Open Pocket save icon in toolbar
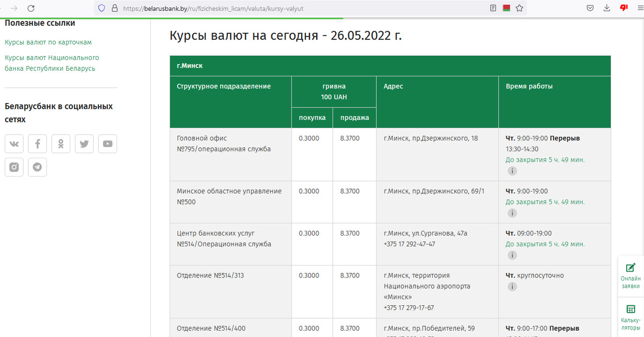Screen dimensions: 644x337 click(590, 8)
